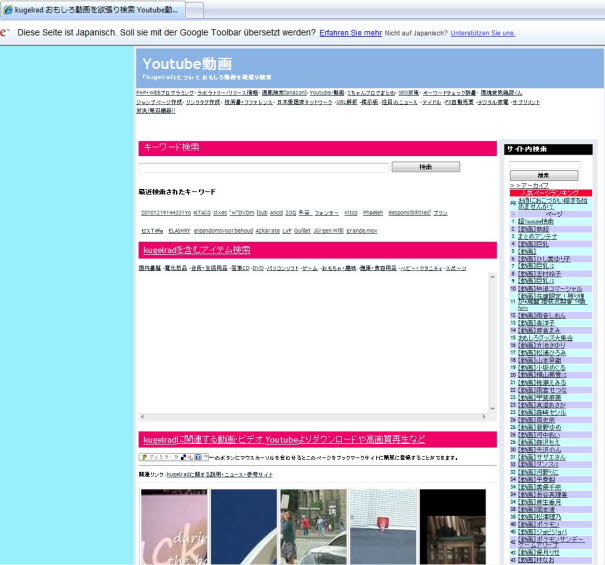Select the '国内書籍' category link
The width and height of the screenshot is (605, 565).
pos(150,268)
